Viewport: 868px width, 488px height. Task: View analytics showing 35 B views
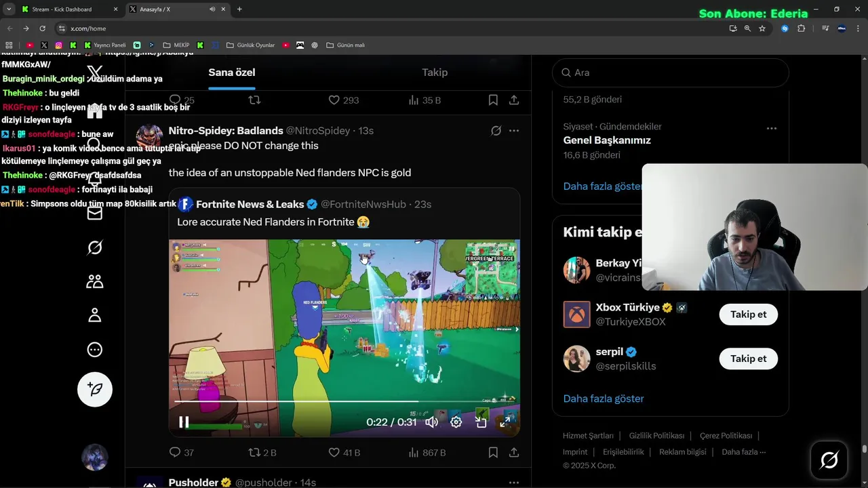(425, 100)
